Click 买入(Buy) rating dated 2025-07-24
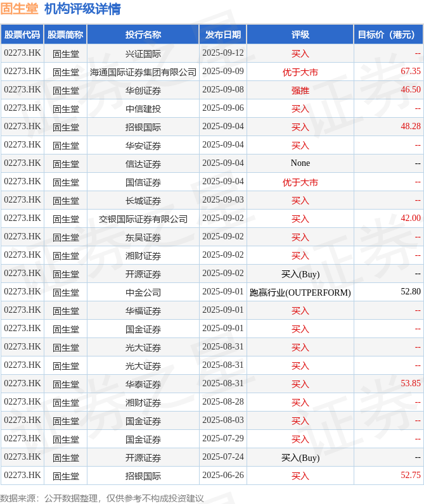 (x=300, y=457)
